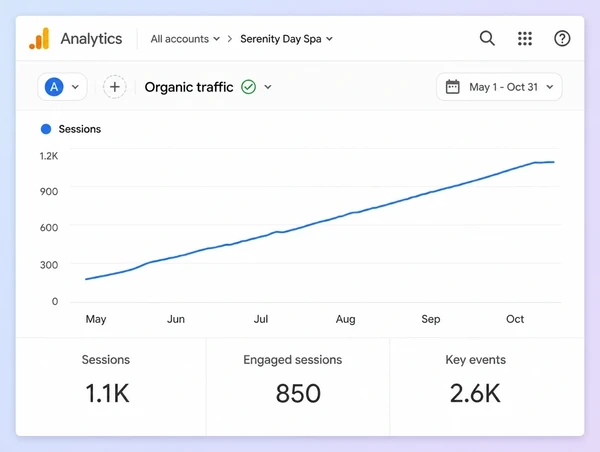Select the Engaged sessions 850 card
Screen dimensions: 600x452
(298, 387)
